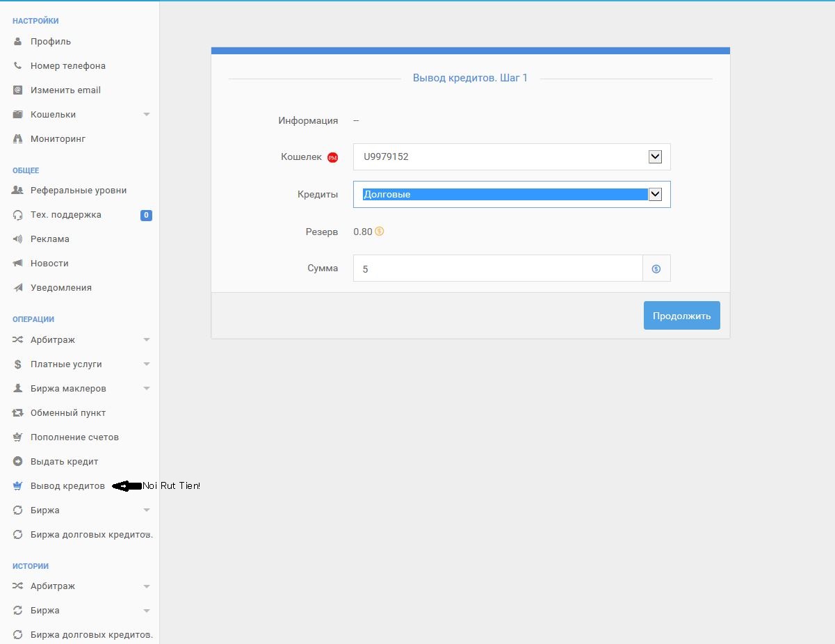Click the coin icon next to Резерв 0.80
The width and height of the screenshot is (835, 644).
coord(380,232)
